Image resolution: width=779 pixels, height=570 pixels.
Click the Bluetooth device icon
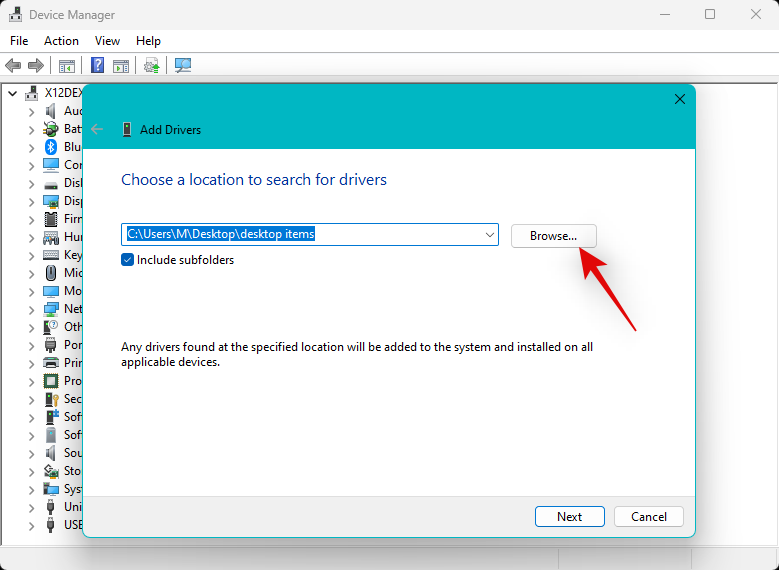click(51, 147)
